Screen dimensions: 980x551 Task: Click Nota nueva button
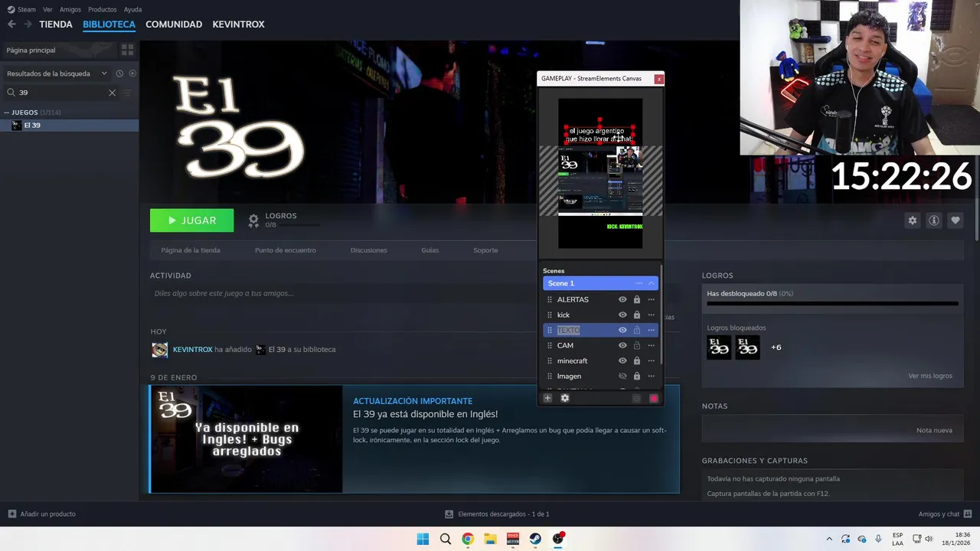(934, 430)
